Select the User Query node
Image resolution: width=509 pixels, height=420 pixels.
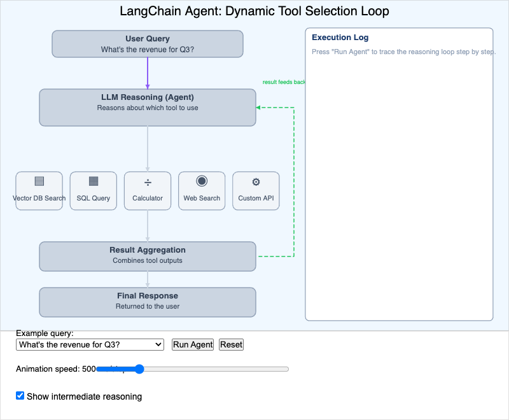[x=148, y=44]
